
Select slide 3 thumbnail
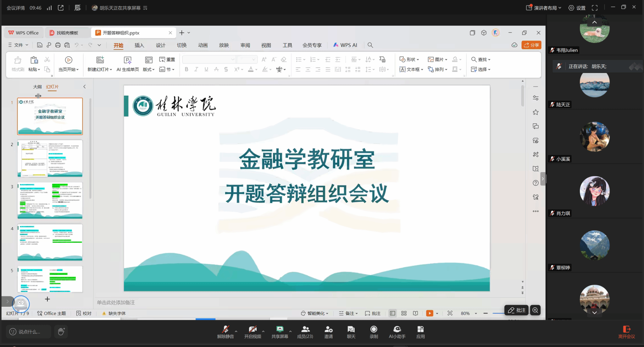(50, 200)
